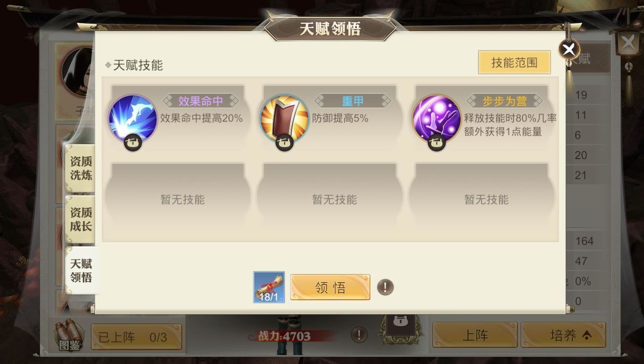Open the 技能范围 button
This screenshot has width=644, height=364.
(x=514, y=62)
